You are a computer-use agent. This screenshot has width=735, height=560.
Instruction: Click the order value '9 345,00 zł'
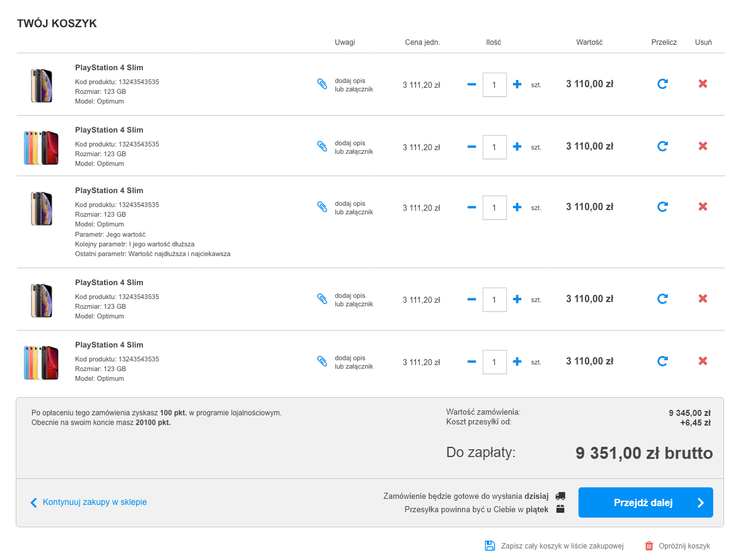(x=690, y=413)
